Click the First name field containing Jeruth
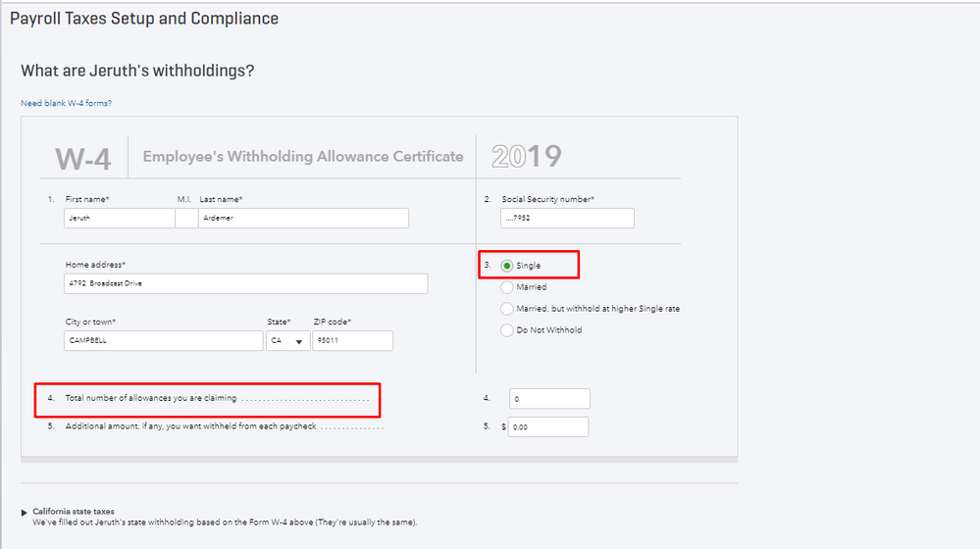Viewport: 980px width, 549px height. tap(119, 219)
